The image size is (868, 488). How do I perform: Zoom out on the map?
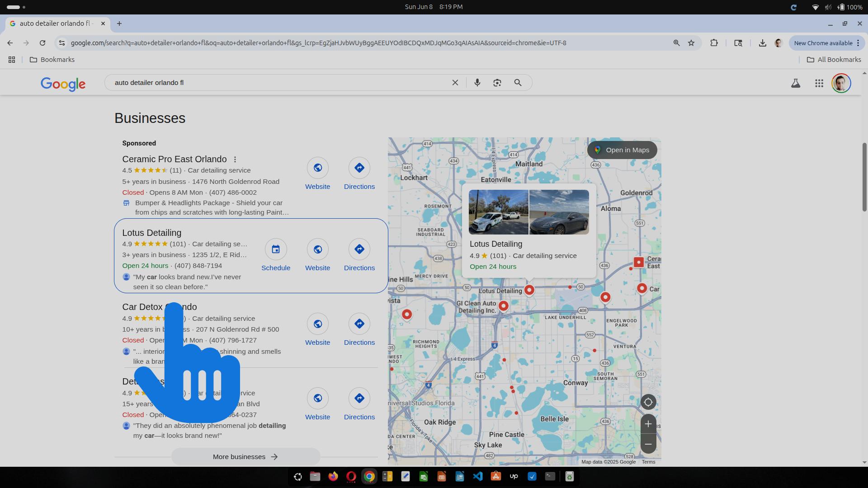648,444
